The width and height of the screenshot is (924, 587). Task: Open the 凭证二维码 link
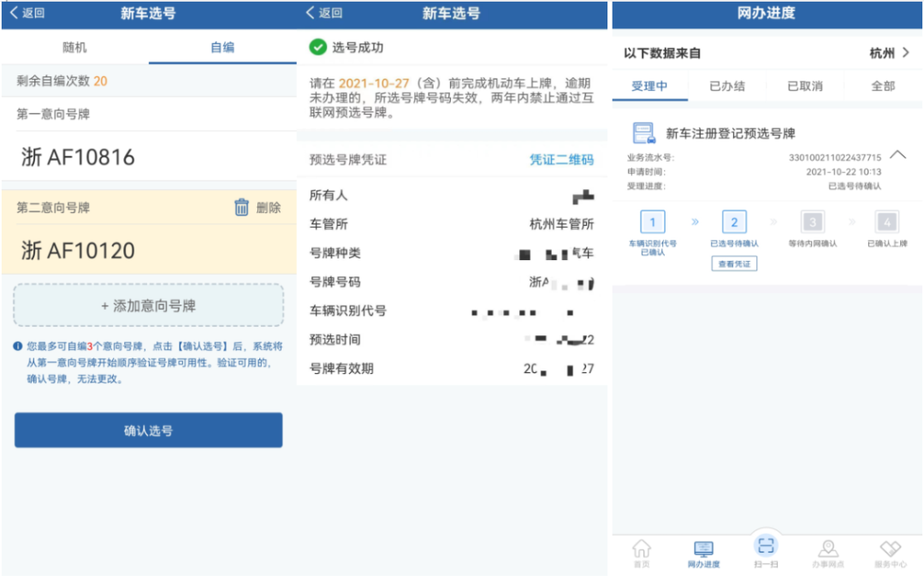pyautogui.click(x=561, y=160)
